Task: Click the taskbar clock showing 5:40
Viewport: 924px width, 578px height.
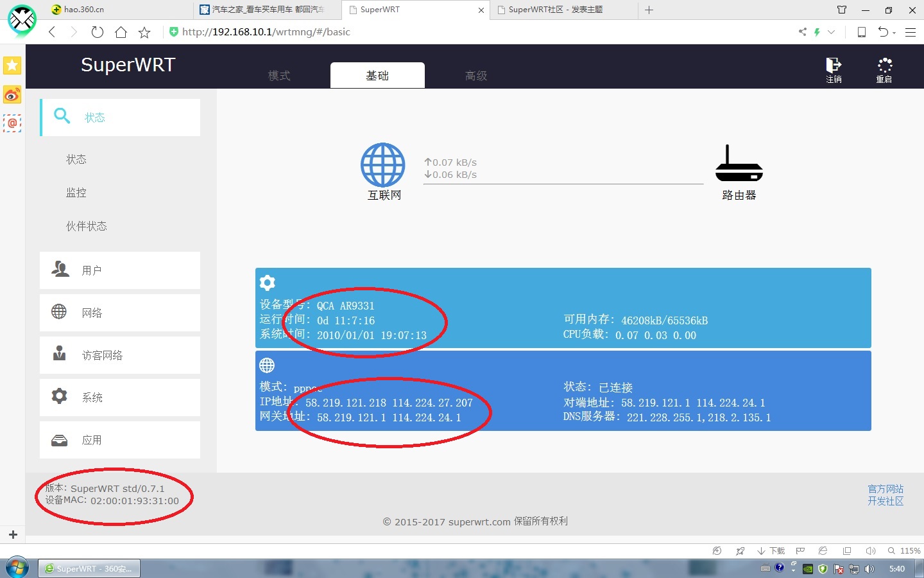Action: 896,569
